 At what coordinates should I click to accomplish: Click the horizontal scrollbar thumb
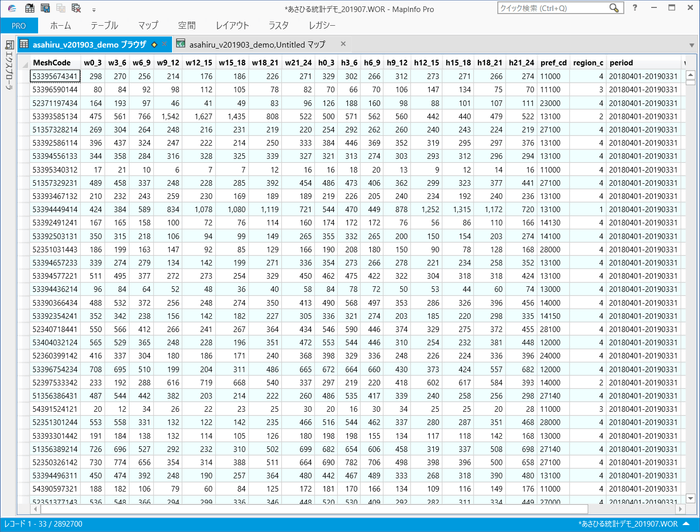314,509
